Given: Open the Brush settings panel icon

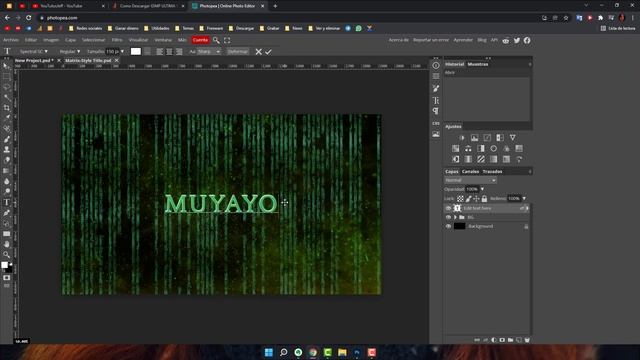Looking at the screenshot, I should [x=436, y=89].
